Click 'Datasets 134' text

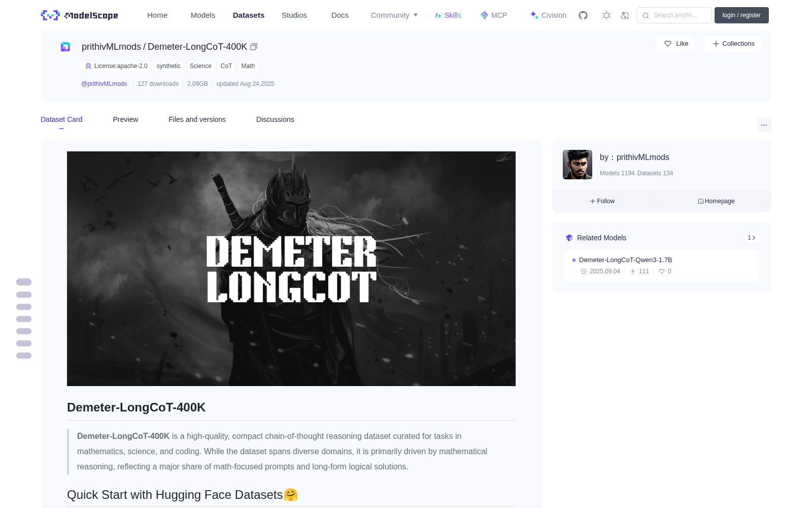655,173
